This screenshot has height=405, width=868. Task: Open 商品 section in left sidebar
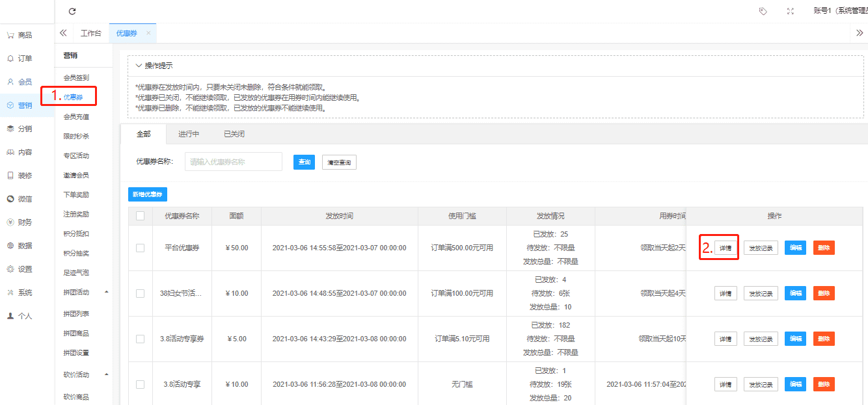[x=20, y=35]
